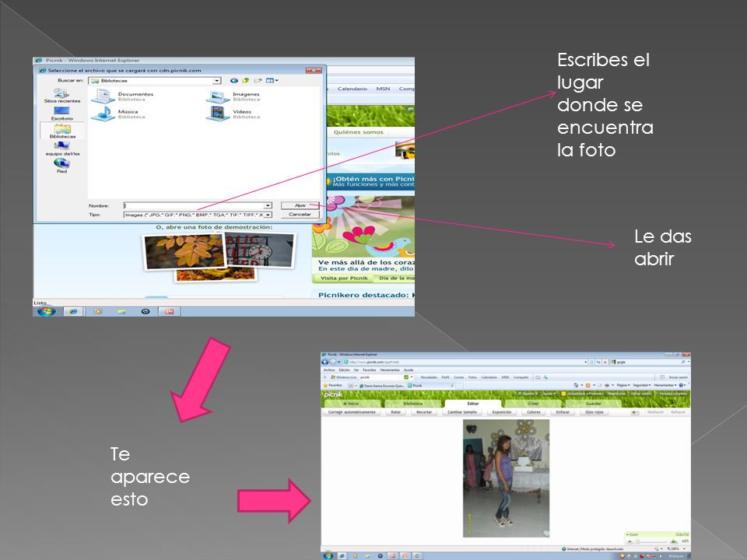Open the Música library in file dialog
Screen dimensions: 747x560
pos(120,114)
